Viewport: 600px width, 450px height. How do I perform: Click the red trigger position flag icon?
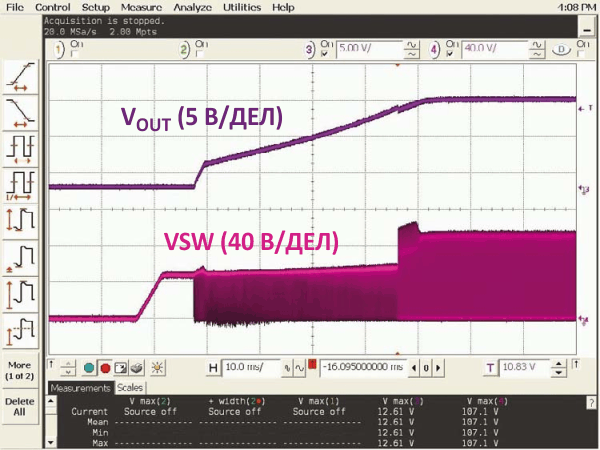[312, 364]
